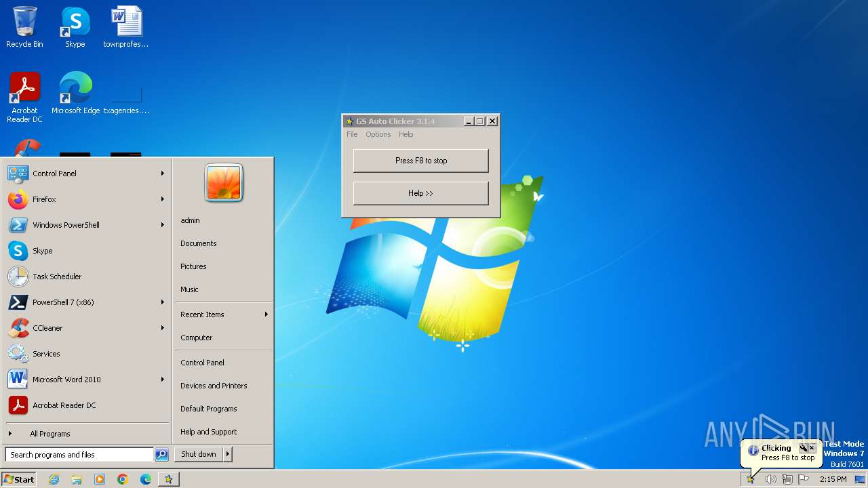The height and width of the screenshot is (488, 868).
Task: Launch Microsoft Word 2010 from Start menu
Action: coord(86,380)
